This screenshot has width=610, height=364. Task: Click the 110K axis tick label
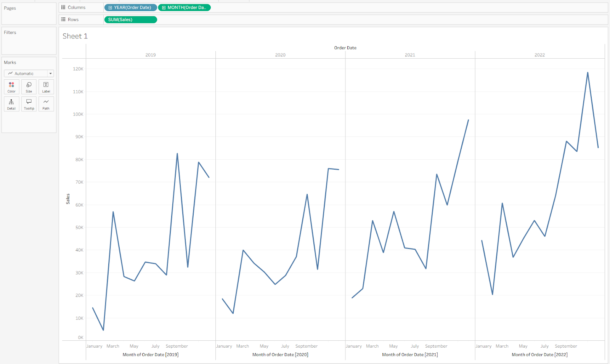(x=78, y=92)
